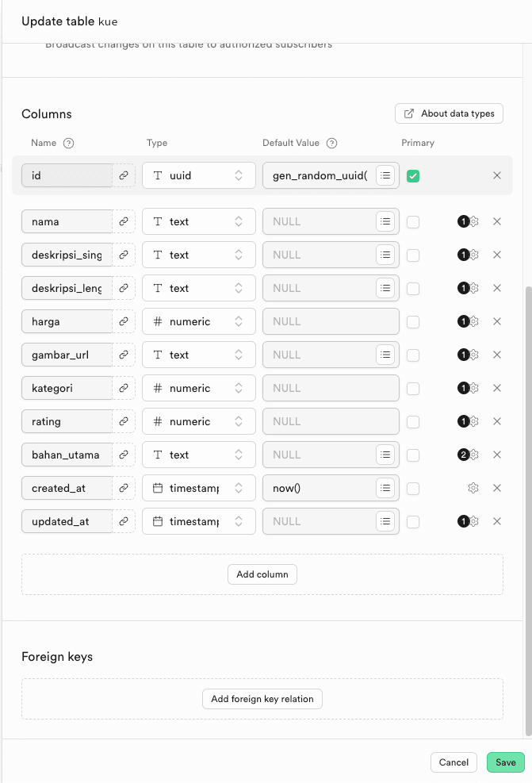Mark harga as primary key
The height and width of the screenshot is (783, 532).
(413, 321)
